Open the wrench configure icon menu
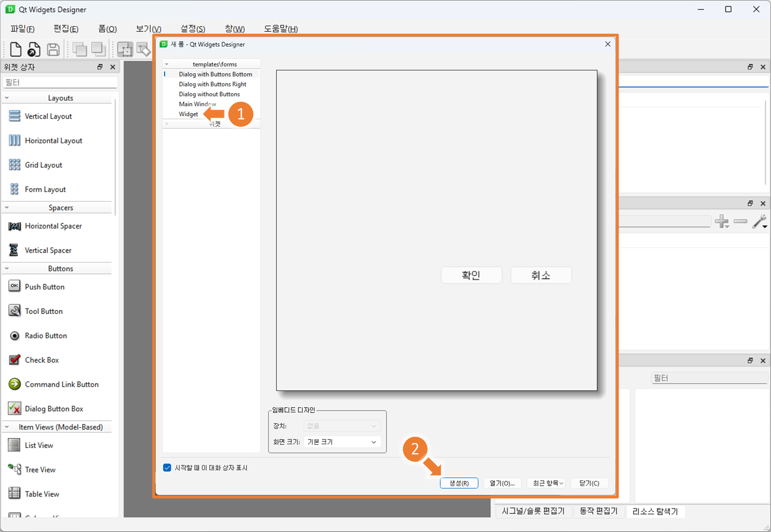The image size is (771, 532). [760, 221]
